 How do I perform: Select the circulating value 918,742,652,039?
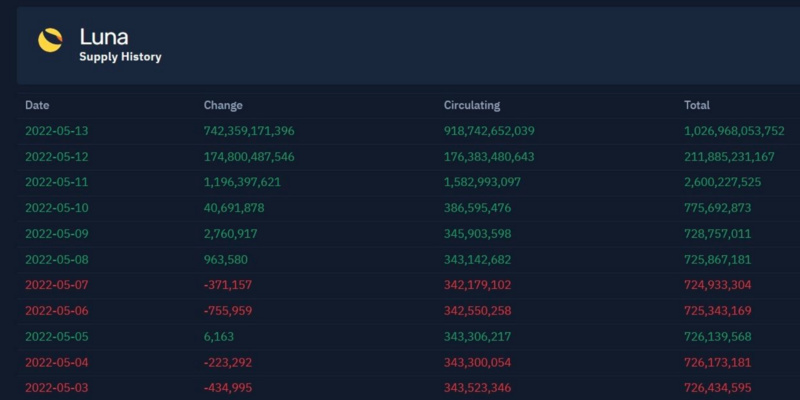click(x=489, y=131)
